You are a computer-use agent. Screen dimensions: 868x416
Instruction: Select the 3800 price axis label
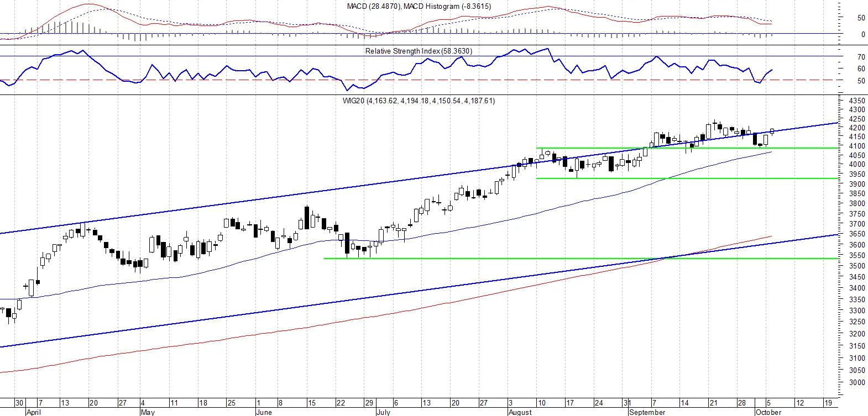click(x=857, y=204)
